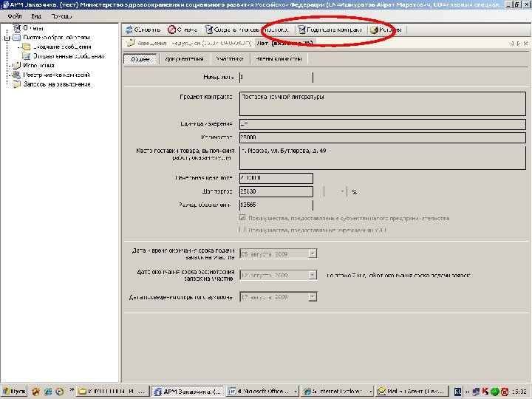Switch to the Internet Explorer taskbar group
Viewport: 532px width, 399px height.
tap(337, 392)
